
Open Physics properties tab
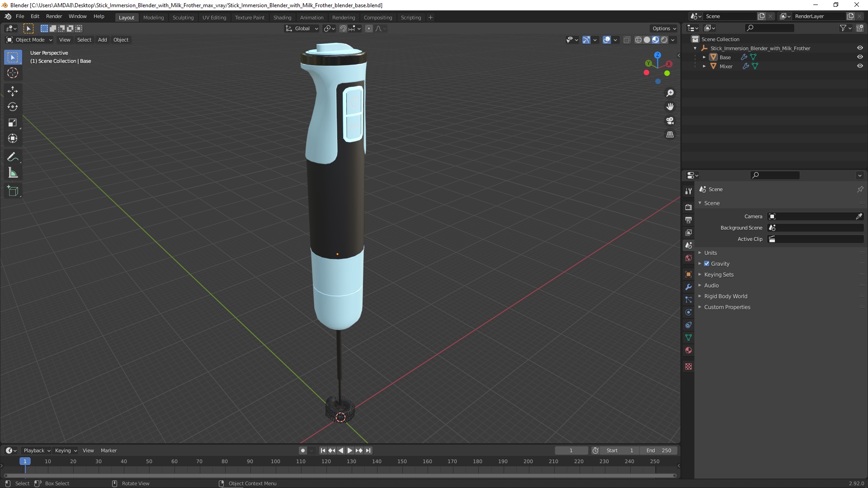[x=689, y=312]
